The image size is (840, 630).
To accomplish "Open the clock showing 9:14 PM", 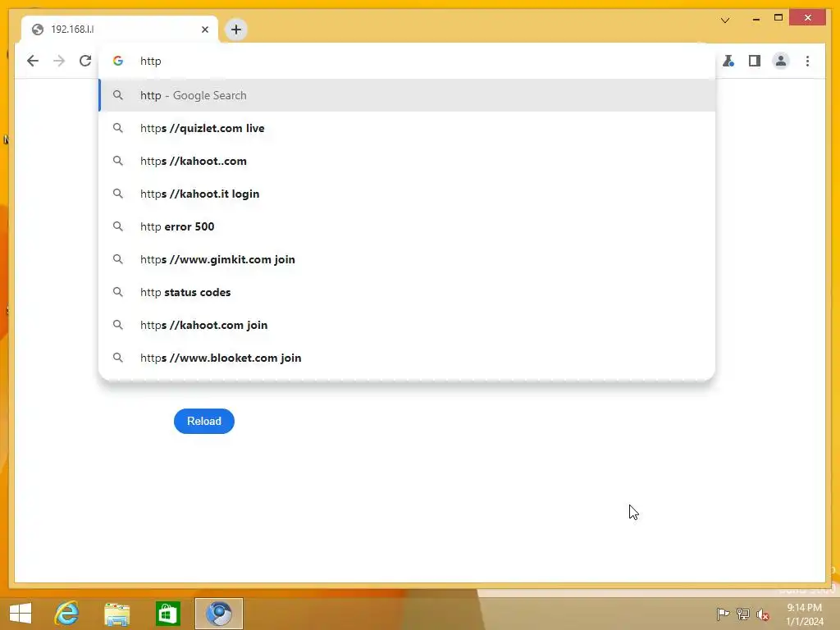I will point(805,614).
